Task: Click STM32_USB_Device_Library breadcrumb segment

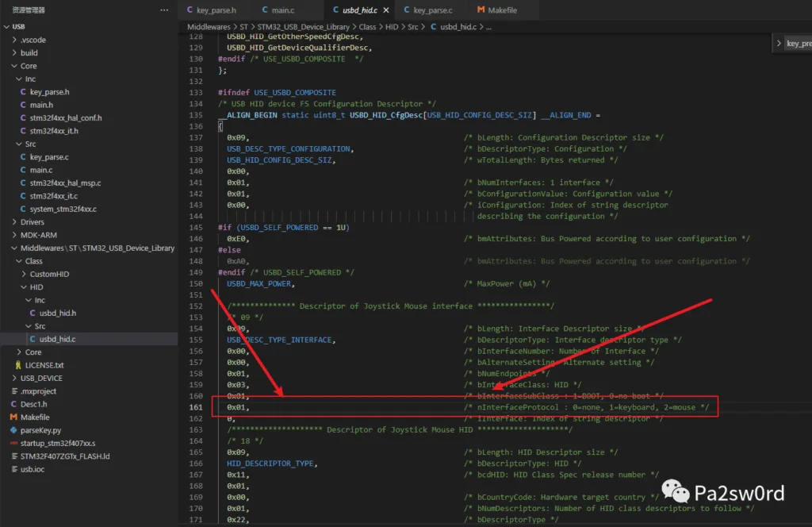Action: (303, 26)
